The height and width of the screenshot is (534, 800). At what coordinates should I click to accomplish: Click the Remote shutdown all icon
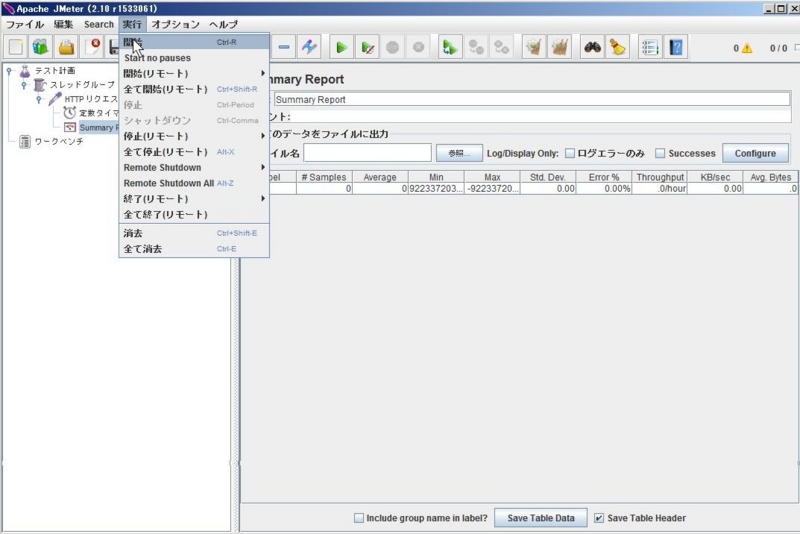pos(502,47)
